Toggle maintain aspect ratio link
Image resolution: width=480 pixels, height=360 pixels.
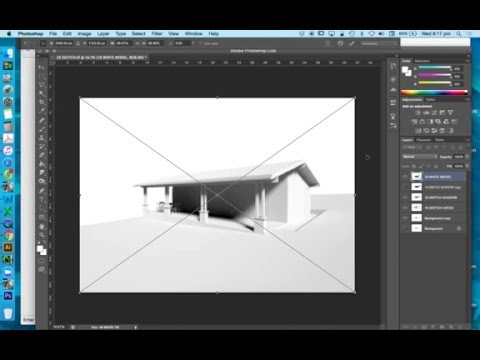(x=138, y=43)
